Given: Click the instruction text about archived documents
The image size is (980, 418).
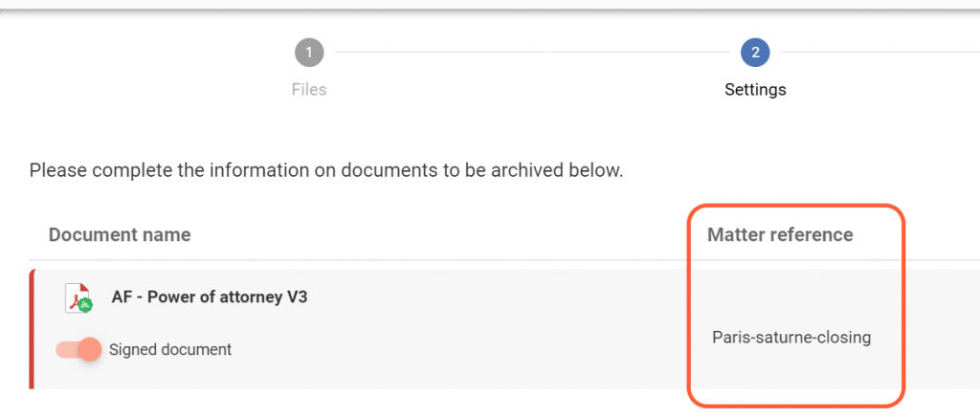Looking at the screenshot, I should 326,171.
